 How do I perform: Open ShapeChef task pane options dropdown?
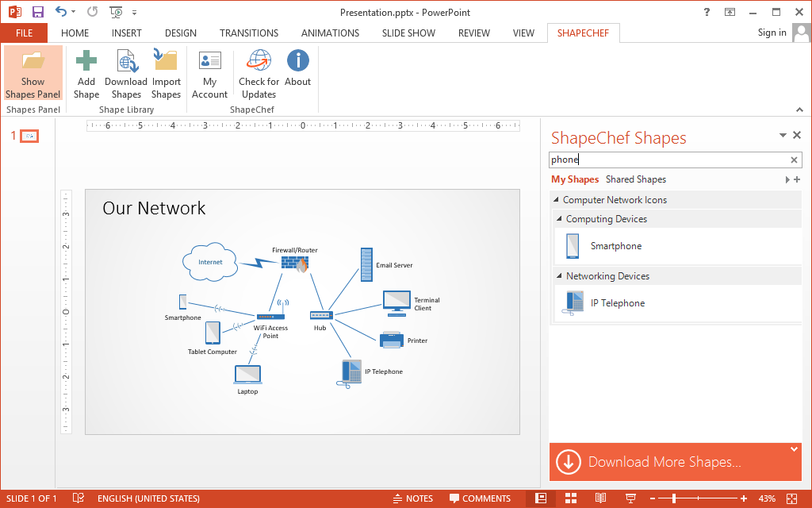tap(783, 135)
